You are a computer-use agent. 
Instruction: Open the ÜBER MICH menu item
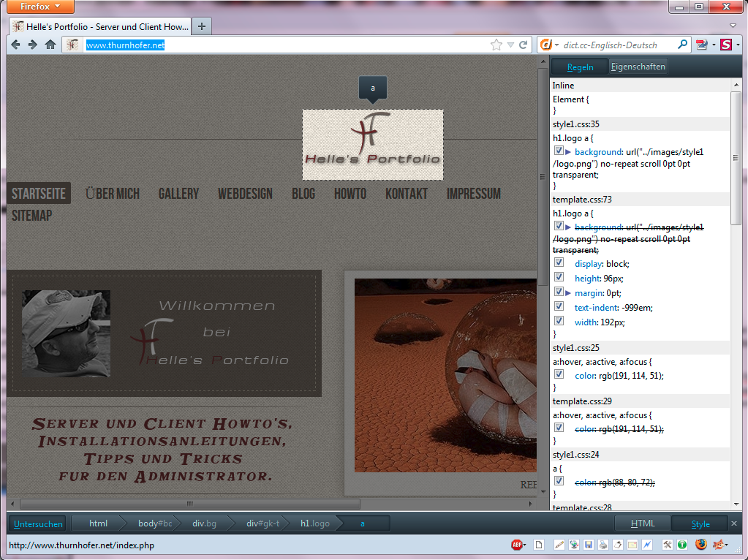(112, 194)
